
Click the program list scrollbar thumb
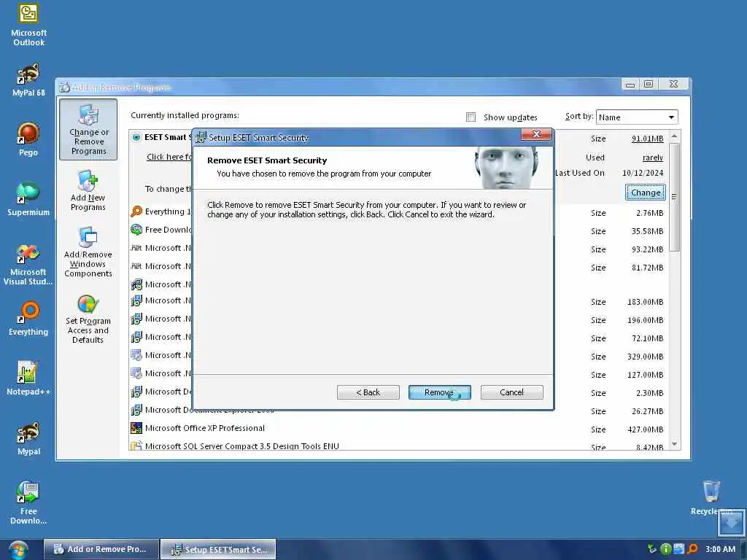(x=674, y=197)
